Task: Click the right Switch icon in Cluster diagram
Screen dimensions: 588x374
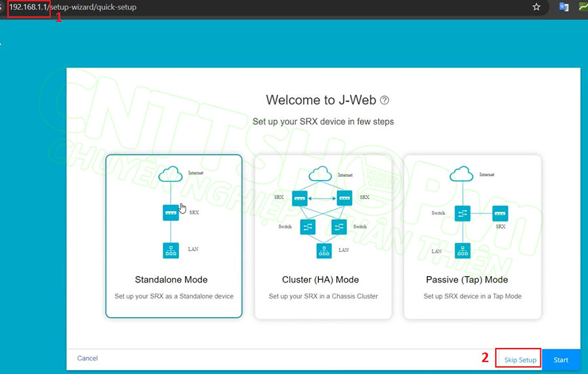Action: (338, 226)
